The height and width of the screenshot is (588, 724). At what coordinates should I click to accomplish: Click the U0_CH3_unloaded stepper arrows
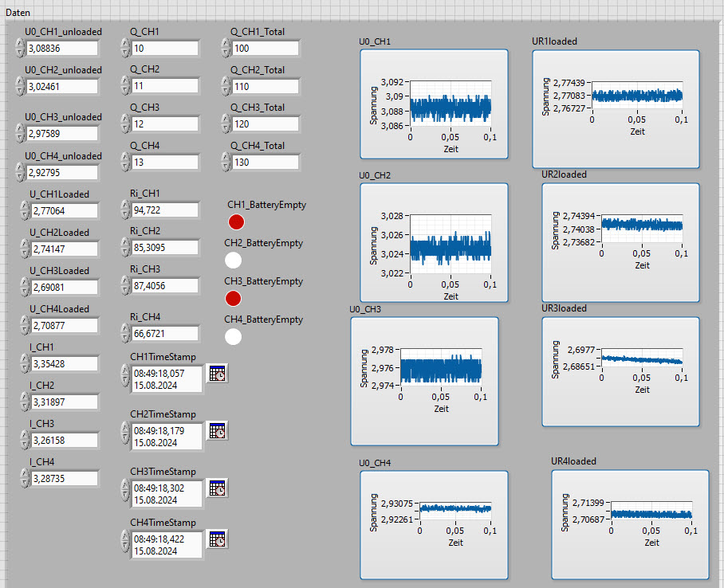click(x=20, y=133)
